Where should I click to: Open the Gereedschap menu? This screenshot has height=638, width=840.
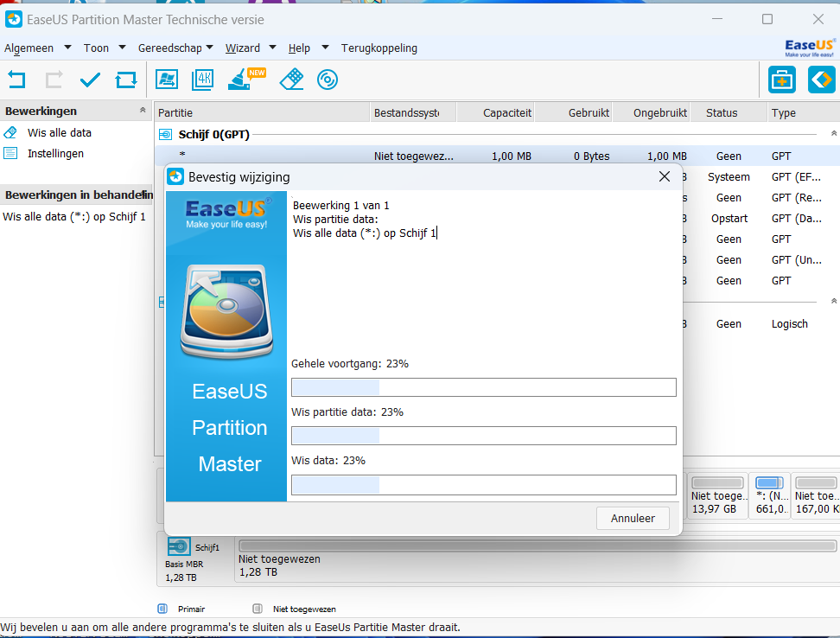[x=170, y=48]
